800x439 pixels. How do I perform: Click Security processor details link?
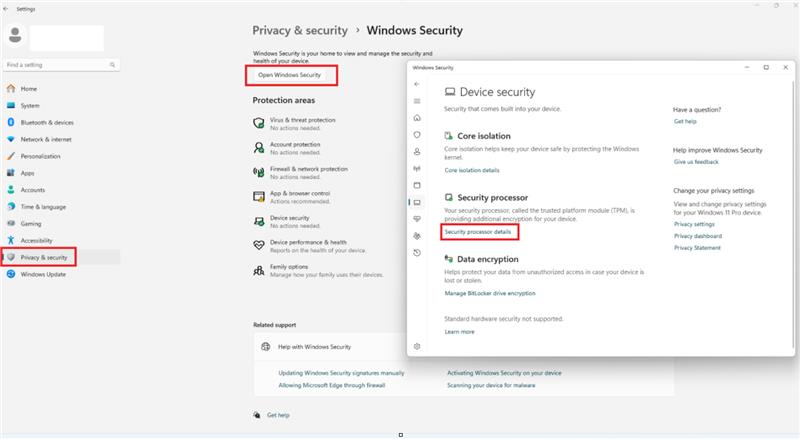[478, 232]
